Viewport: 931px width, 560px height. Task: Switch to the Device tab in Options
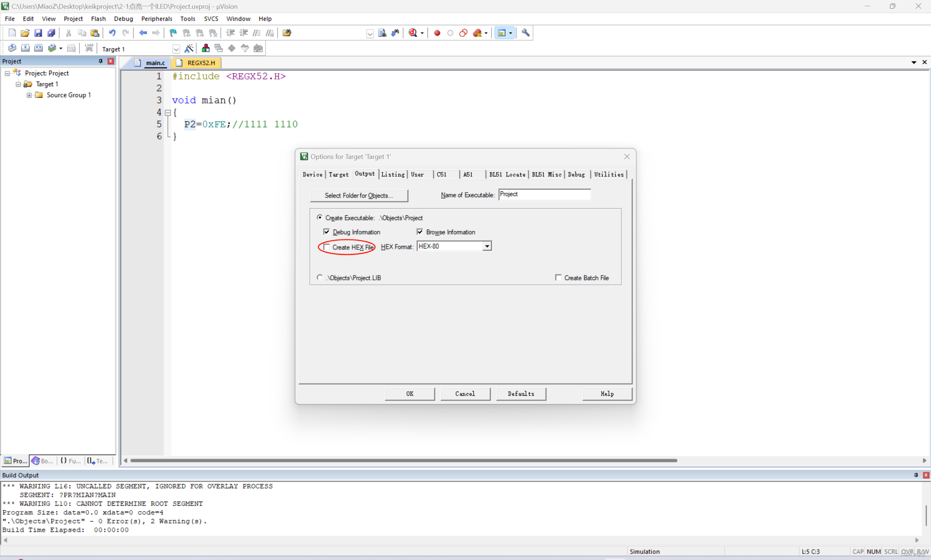pos(313,174)
